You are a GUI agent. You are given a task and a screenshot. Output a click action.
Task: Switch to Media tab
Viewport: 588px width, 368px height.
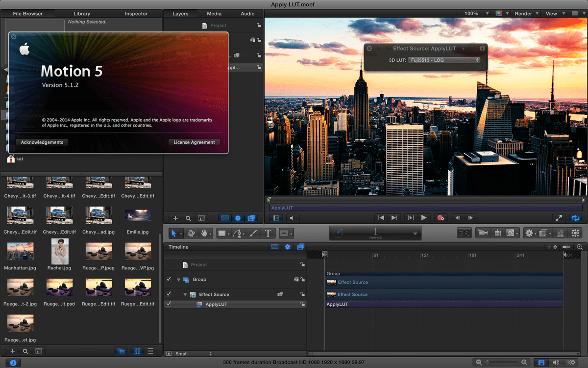214,14
